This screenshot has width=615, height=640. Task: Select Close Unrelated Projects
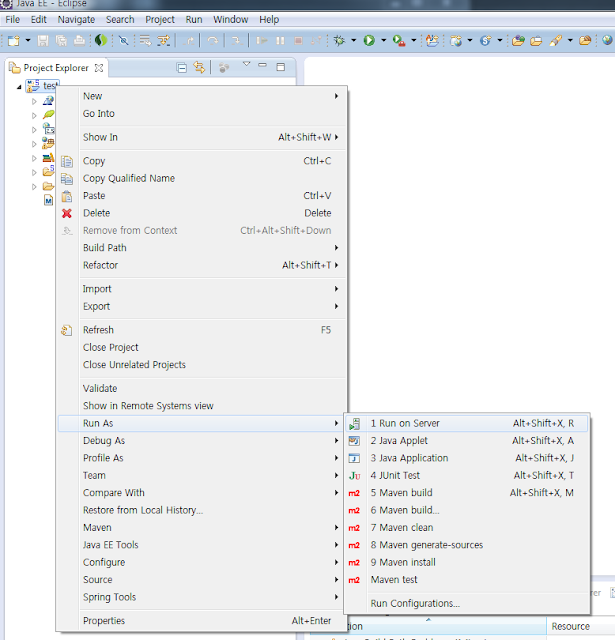[x=202, y=365]
